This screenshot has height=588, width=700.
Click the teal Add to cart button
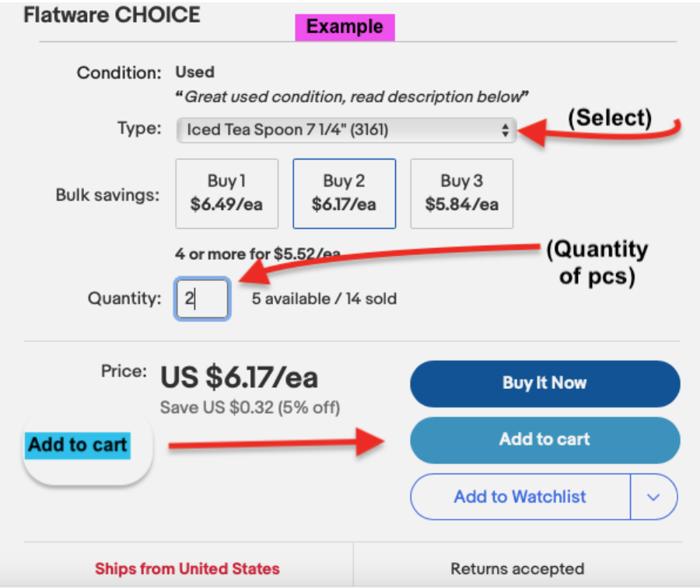(544, 439)
